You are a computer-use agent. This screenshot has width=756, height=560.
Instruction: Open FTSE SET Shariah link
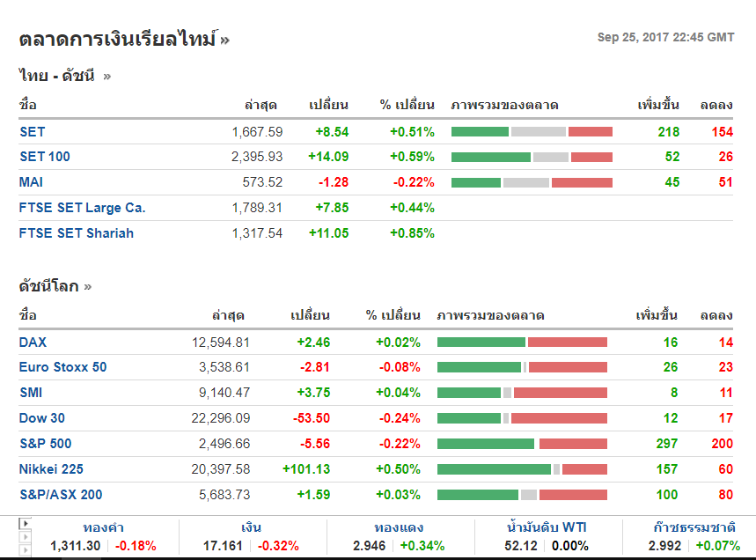tap(76, 233)
